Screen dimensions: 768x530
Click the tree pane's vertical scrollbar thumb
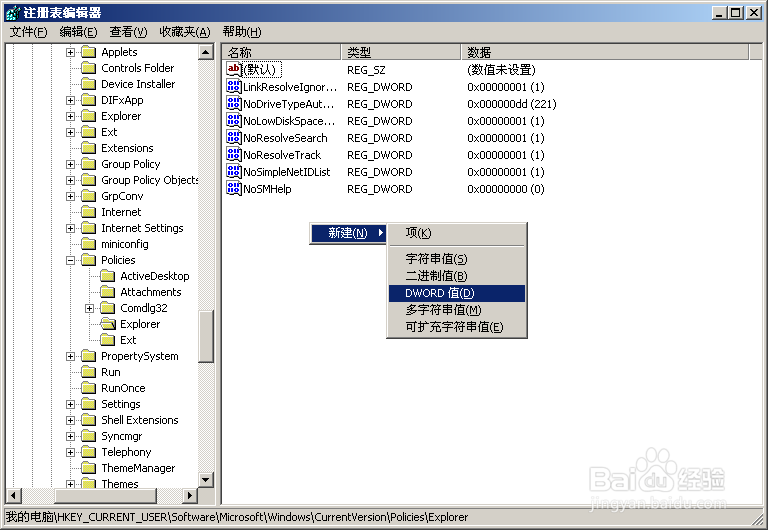tap(206, 337)
